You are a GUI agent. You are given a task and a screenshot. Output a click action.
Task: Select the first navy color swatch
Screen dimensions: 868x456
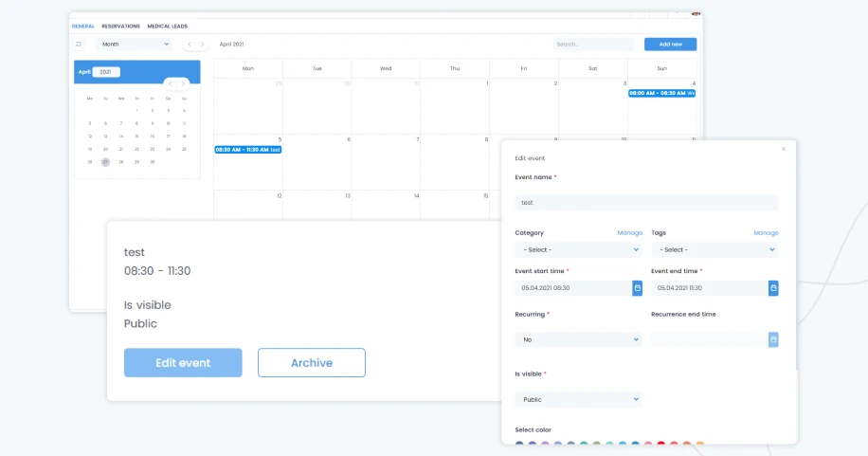tap(519, 444)
